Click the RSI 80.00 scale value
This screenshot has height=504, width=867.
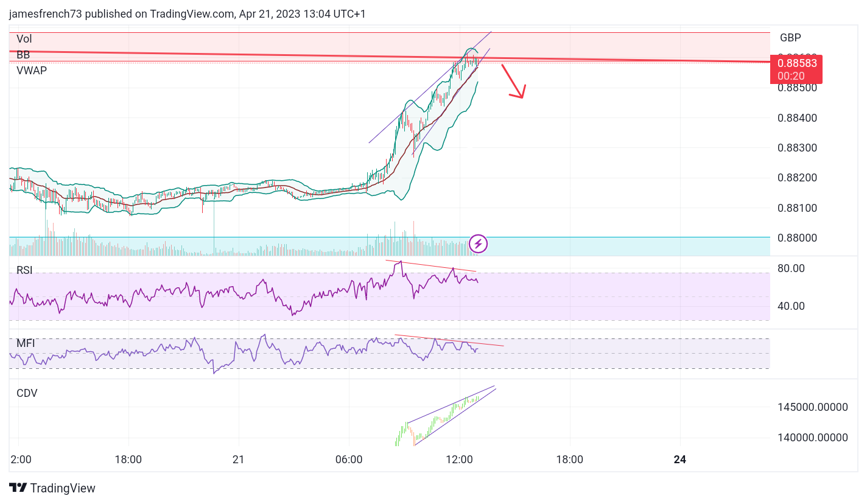click(x=791, y=268)
